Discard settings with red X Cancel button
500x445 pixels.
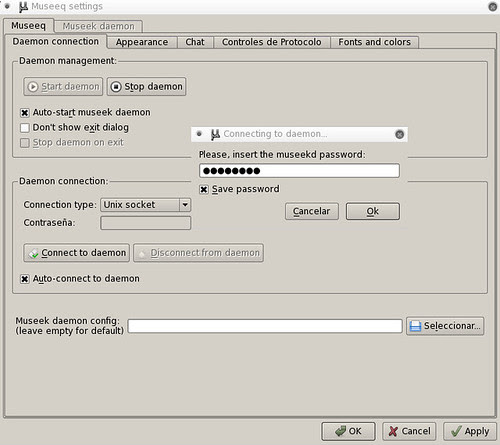click(x=410, y=431)
